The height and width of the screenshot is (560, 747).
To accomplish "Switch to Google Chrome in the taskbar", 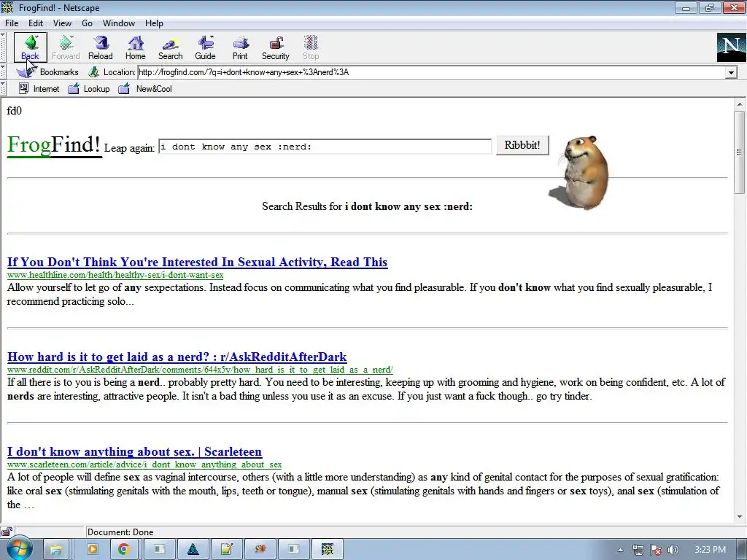I will click(124, 550).
